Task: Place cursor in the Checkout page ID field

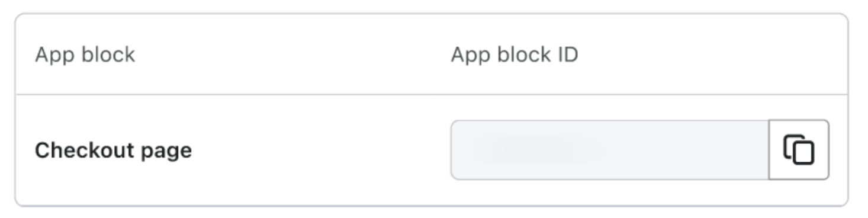Action: (610, 150)
